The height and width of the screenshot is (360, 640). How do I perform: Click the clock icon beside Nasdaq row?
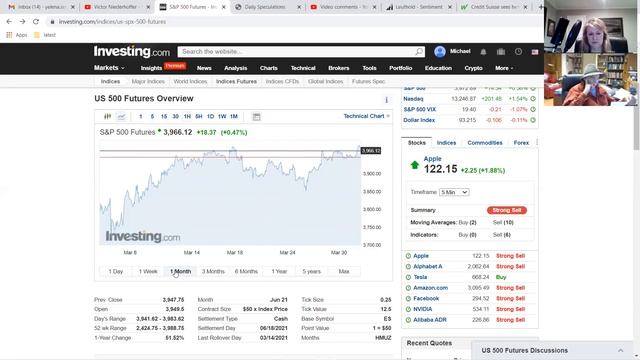[x=533, y=99]
